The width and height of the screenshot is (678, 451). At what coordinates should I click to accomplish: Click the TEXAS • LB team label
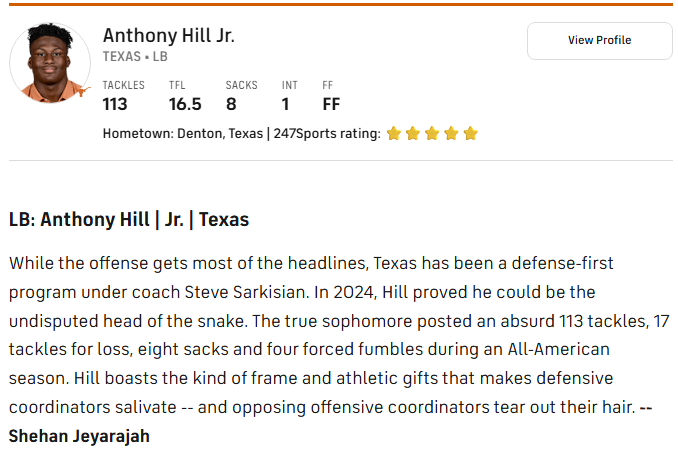135,57
